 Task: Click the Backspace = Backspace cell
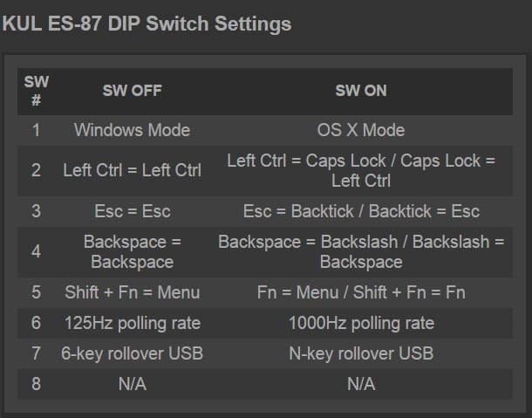(x=132, y=251)
